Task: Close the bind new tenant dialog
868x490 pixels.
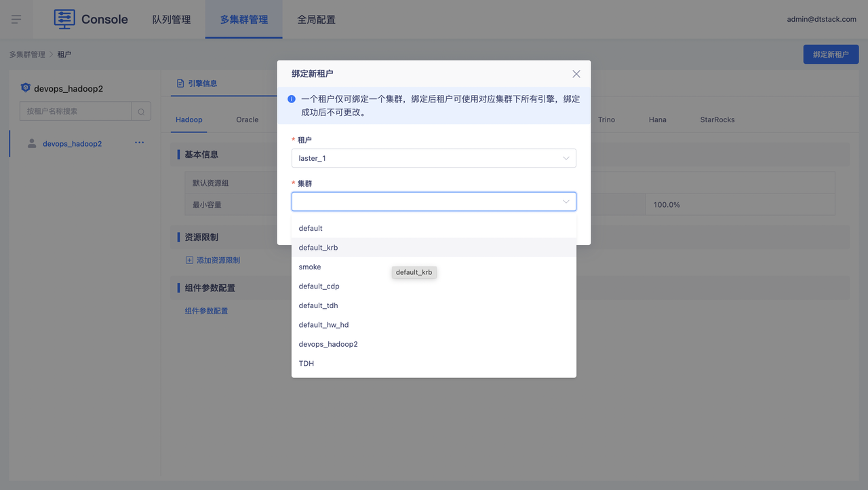Action: coord(576,74)
